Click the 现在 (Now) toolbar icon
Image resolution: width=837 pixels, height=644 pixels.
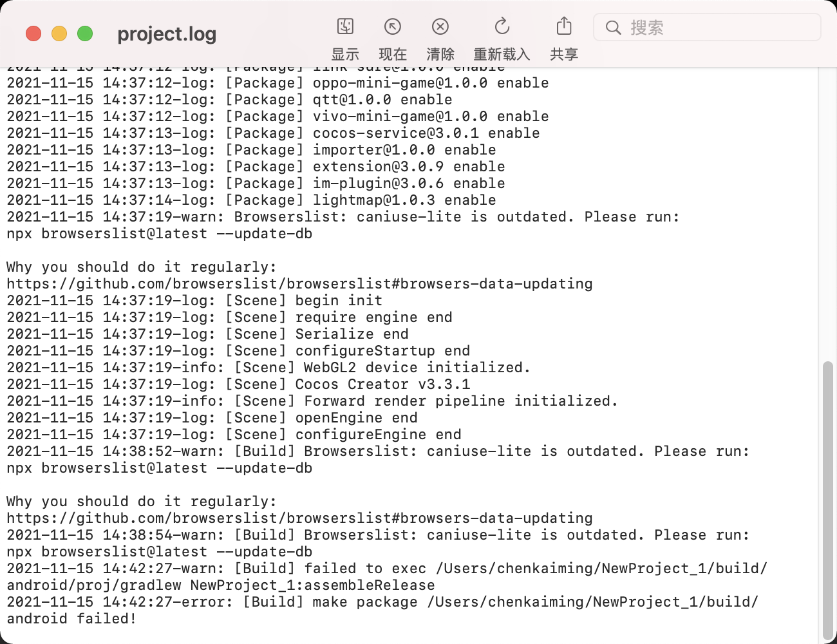392,26
